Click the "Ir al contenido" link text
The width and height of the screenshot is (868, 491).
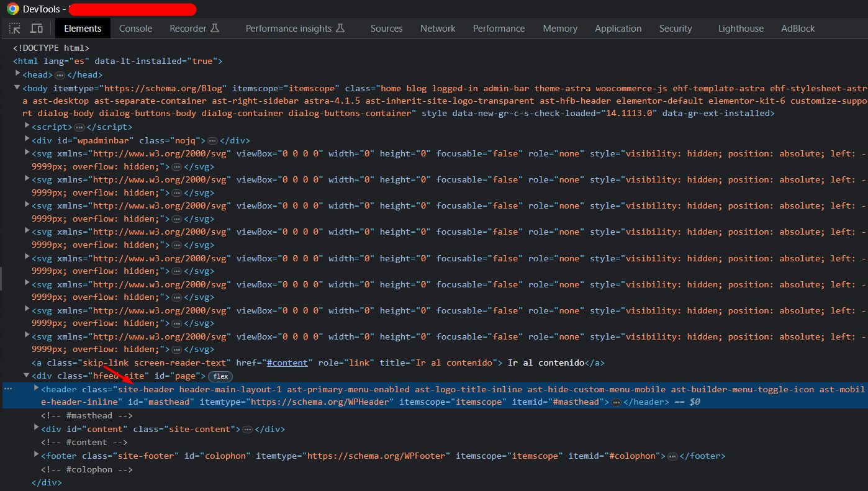coord(546,363)
